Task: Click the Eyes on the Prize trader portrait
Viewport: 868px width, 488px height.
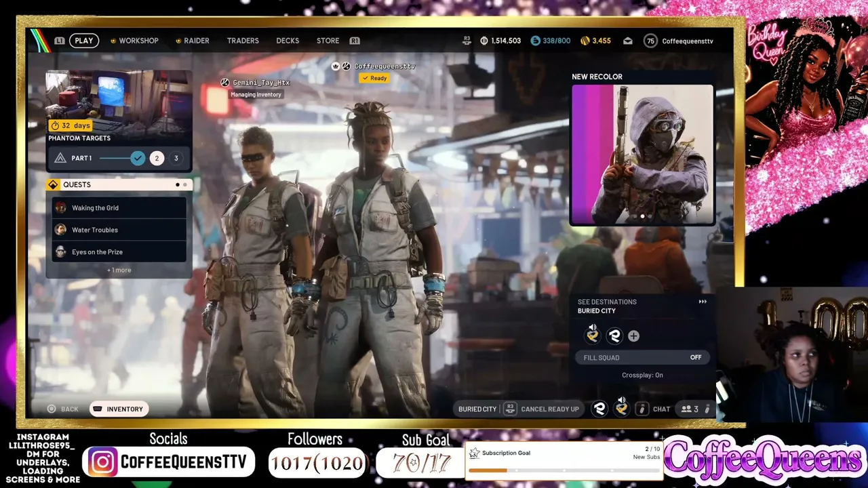Action: pyautogui.click(x=61, y=251)
